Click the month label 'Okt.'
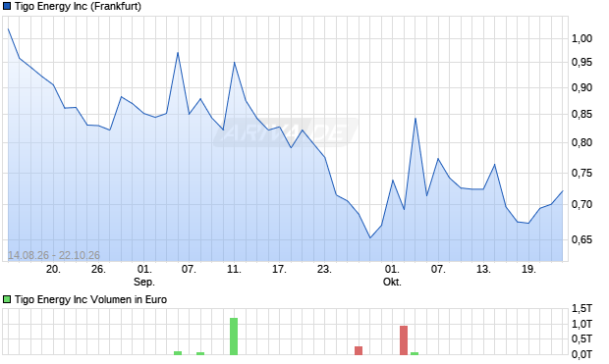609x364 pixels. click(x=392, y=282)
